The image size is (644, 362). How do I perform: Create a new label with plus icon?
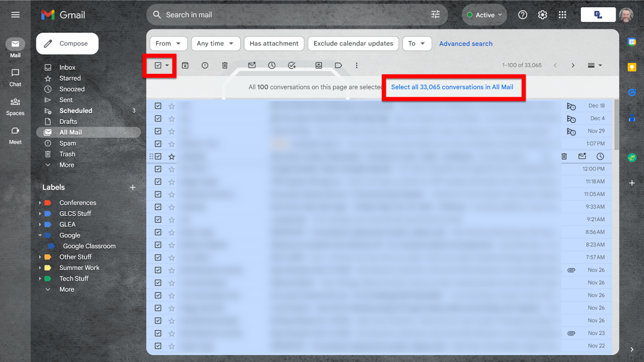[x=133, y=187]
